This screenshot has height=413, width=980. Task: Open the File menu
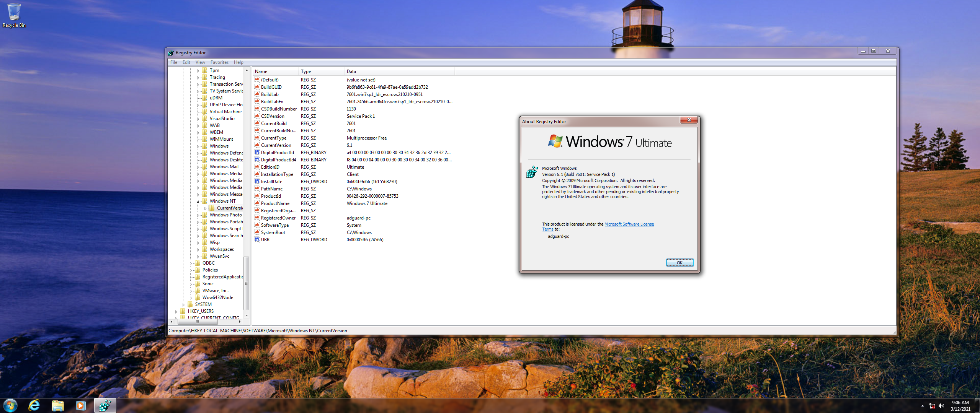tap(174, 62)
